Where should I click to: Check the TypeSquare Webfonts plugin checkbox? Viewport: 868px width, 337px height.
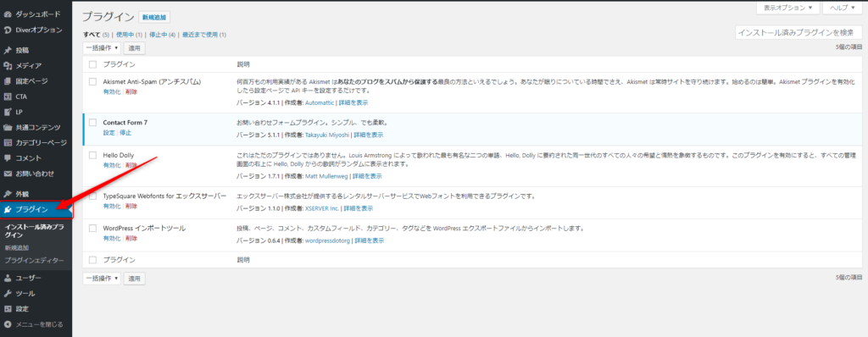pos(92,196)
